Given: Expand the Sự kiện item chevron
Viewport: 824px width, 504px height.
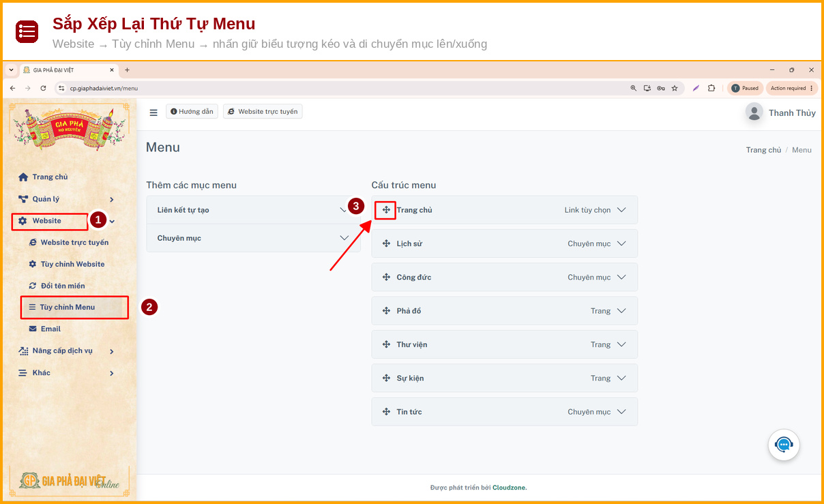Looking at the screenshot, I should click(x=621, y=379).
